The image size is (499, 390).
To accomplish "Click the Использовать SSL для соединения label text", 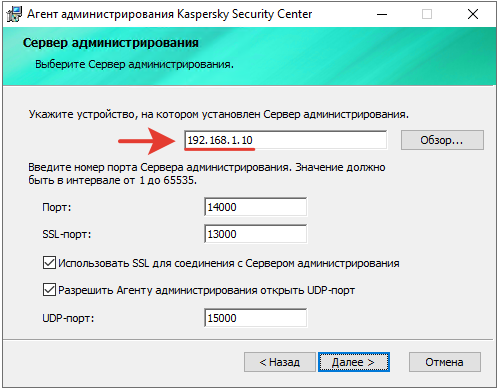I will click(x=229, y=263).
